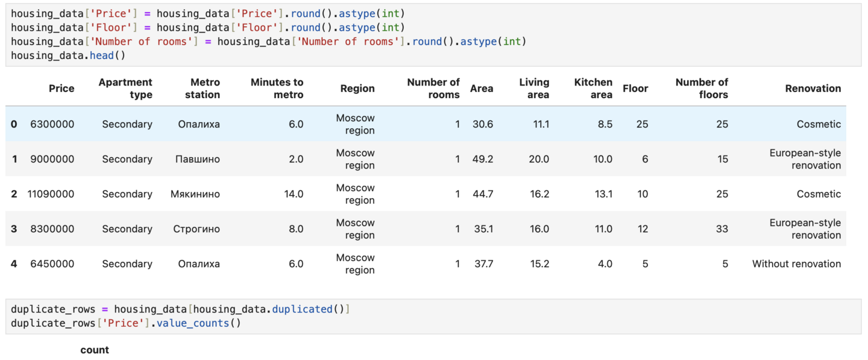Click the Строгино metro station cell
Screen dimensions: 868x360
point(197,229)
